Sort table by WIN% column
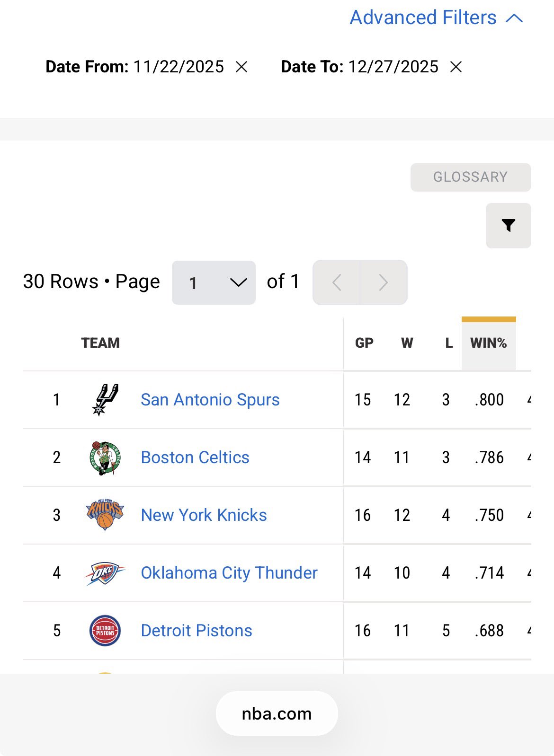 click(488, 343)
